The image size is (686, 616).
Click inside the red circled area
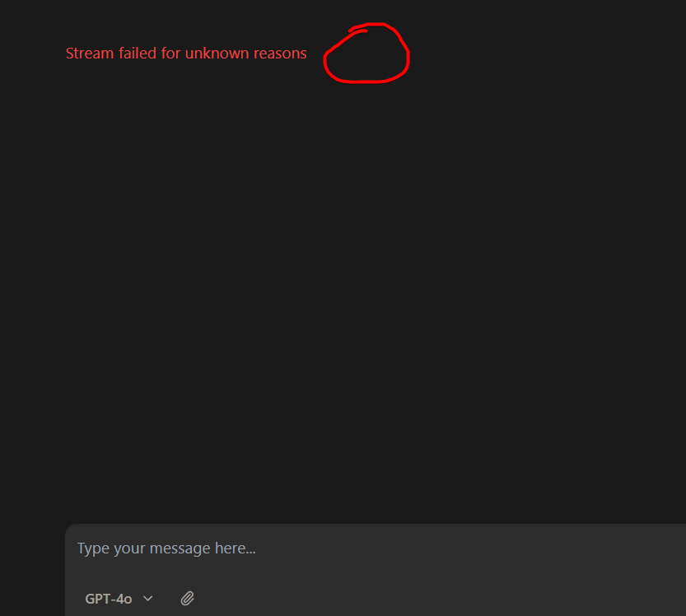pos(366,54)
